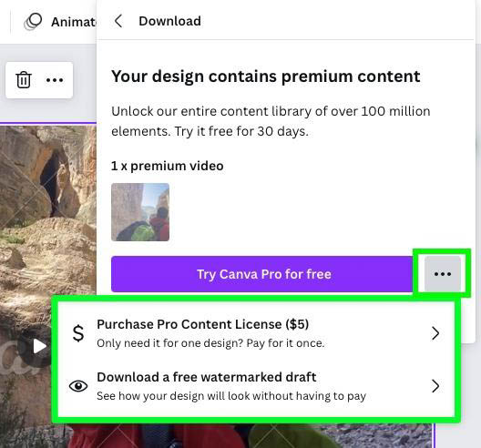The width and height of the screenshot is (481, 448).
Task: Expand chevron for Purchase Pro Content License
Action: (x=435, y=333)
